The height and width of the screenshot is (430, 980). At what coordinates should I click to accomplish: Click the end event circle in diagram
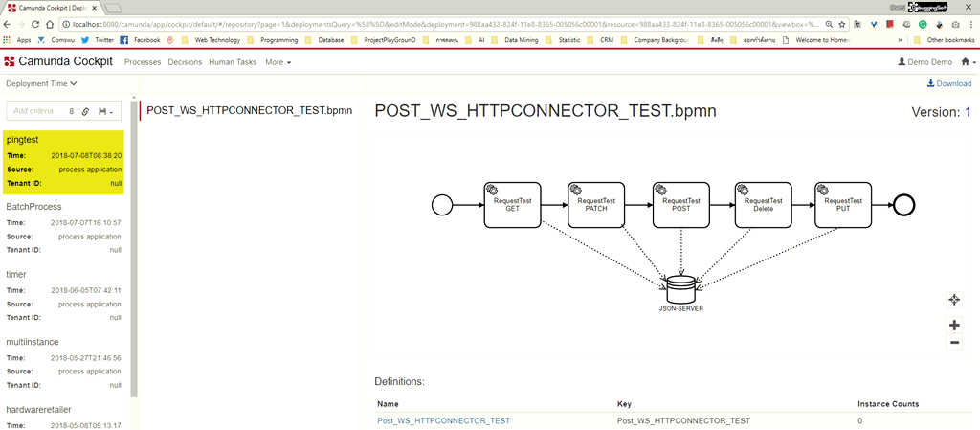903,205
